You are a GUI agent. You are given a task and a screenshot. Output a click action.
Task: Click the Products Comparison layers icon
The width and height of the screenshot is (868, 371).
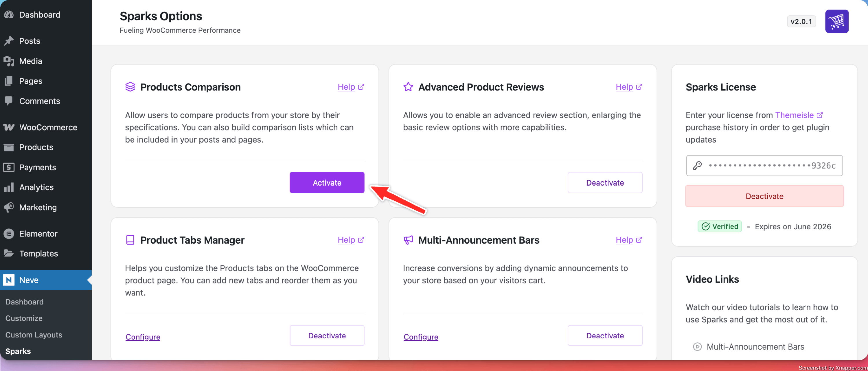130,87
